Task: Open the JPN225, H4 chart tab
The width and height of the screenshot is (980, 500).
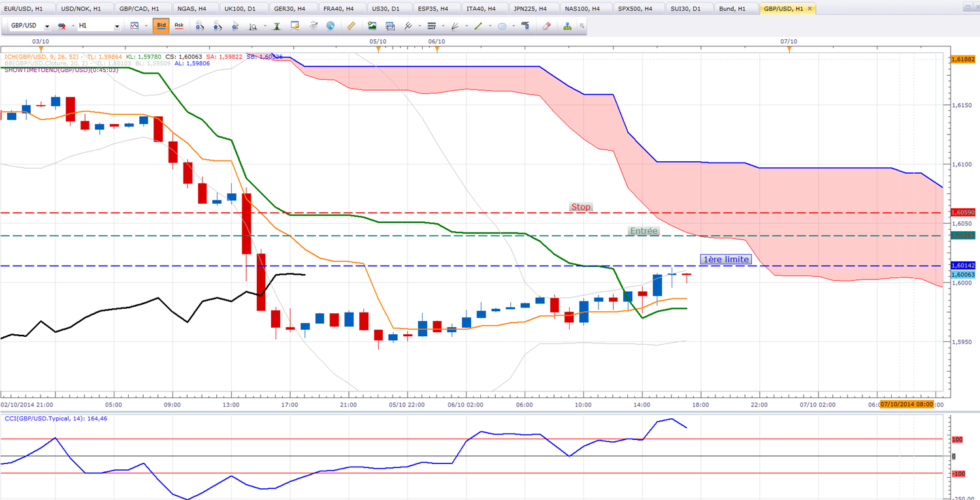Action: point(534,8)
